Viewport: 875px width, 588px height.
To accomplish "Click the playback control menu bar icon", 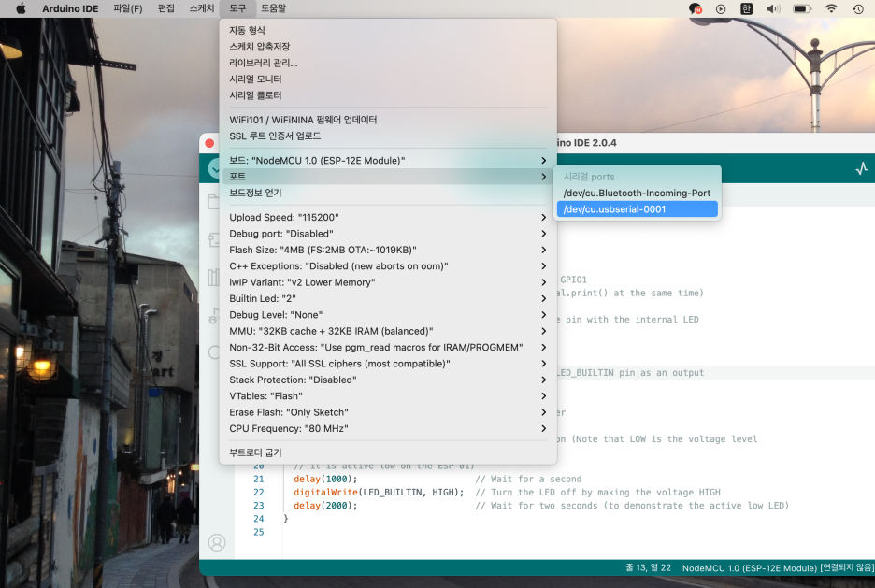I will pyautogui.click(x=721, y=8).
